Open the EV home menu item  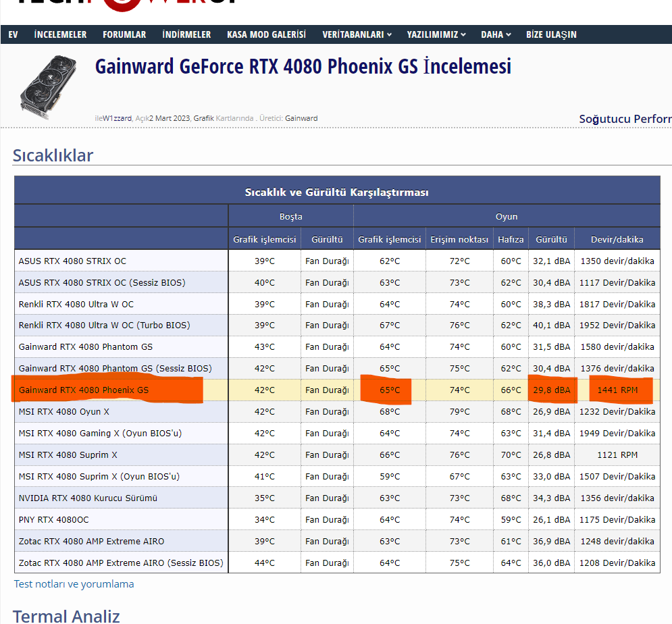tap(13, 34)
